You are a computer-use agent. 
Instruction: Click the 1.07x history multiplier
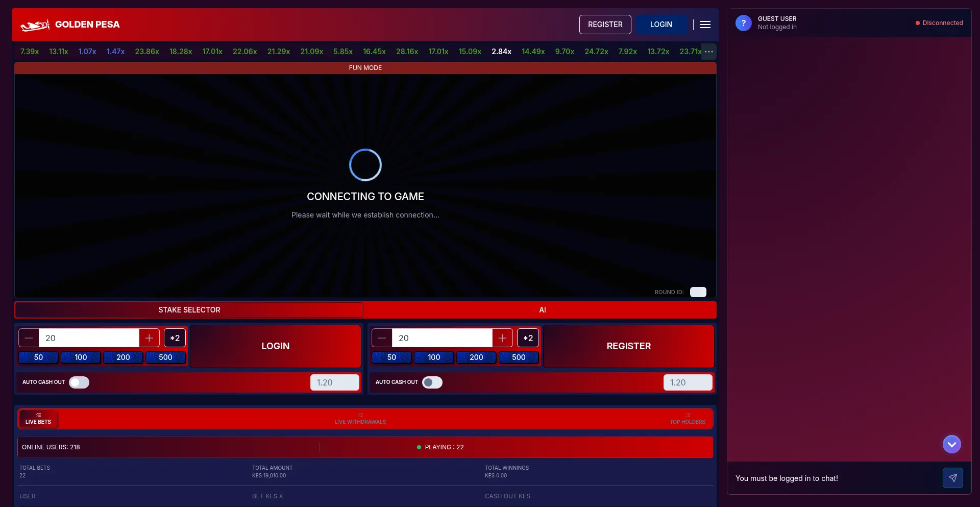(87, 52)
